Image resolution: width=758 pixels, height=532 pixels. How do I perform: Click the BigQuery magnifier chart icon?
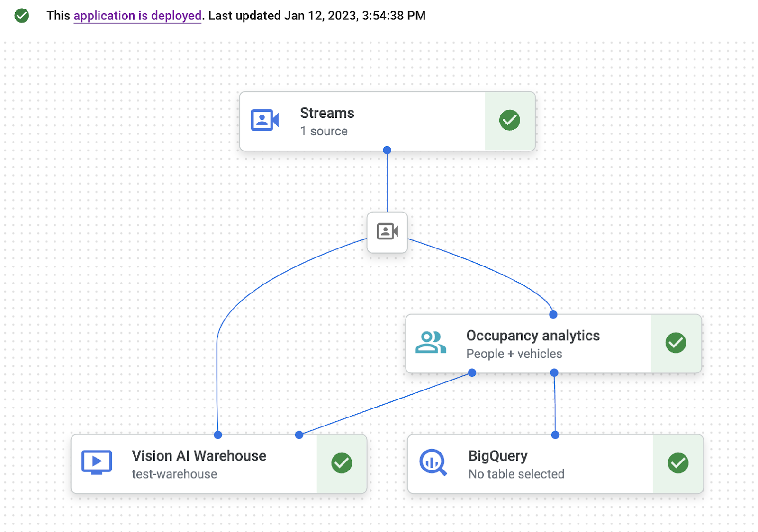(x=432, y=463)
